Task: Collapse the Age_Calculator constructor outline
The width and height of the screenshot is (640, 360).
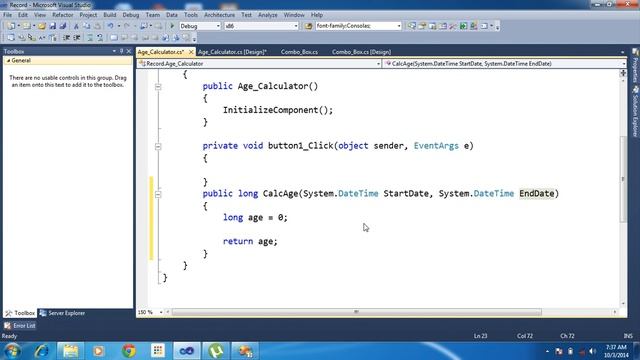Action: pos(158,87)
